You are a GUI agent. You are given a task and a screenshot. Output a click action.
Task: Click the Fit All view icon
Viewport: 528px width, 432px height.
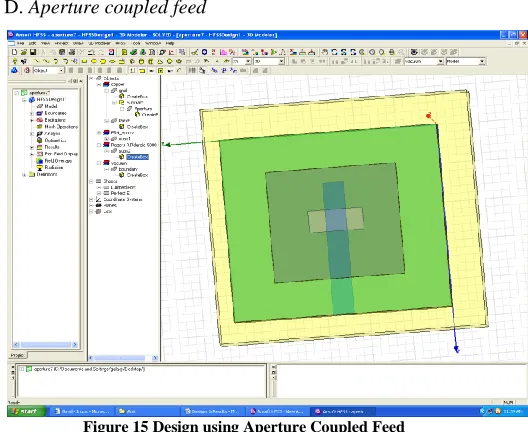[x=392, y=52]
